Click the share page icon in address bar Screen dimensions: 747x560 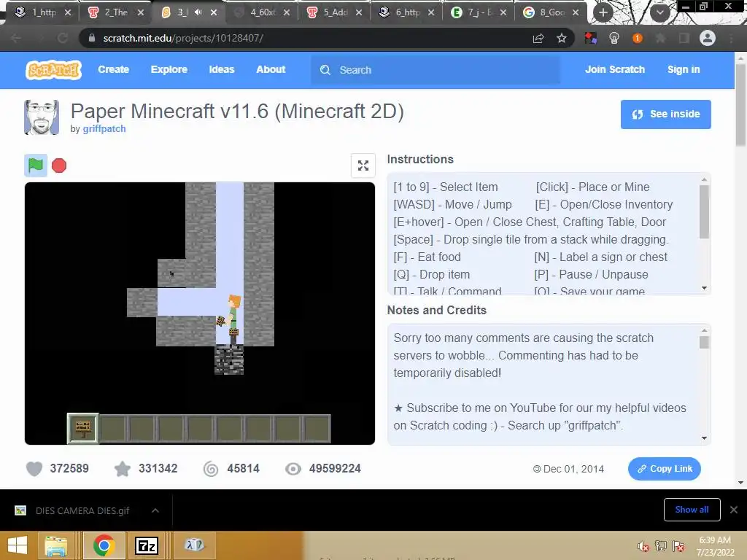(x=538, y=38)
